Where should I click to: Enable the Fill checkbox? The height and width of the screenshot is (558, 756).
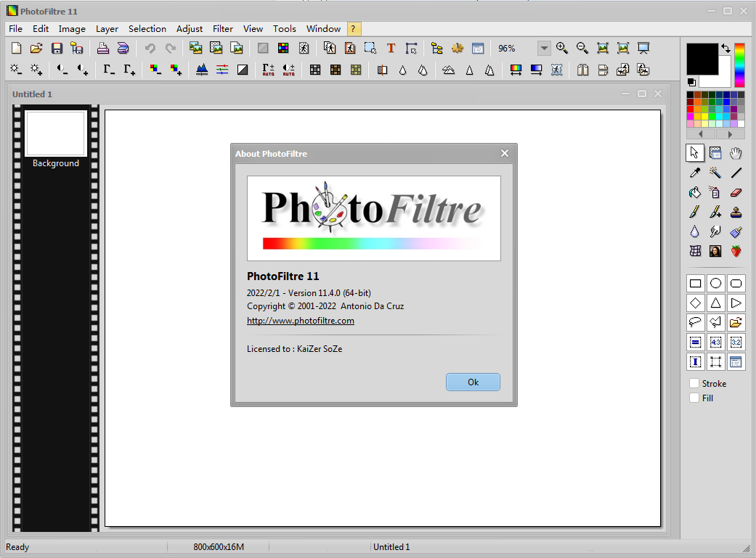(x=694, y=398)
